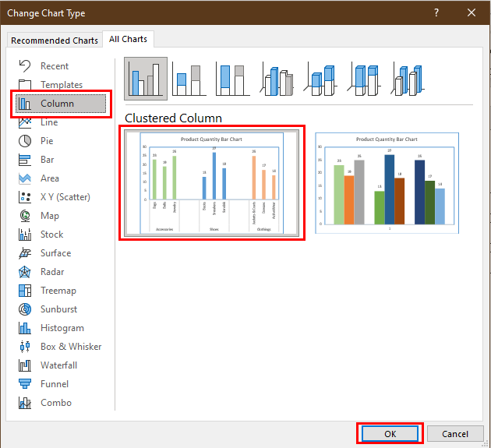Select the 3-D Column subtype icon
The height and width of the screenshot is (448, 491).
pyautogui.click(x=407, y=79)
